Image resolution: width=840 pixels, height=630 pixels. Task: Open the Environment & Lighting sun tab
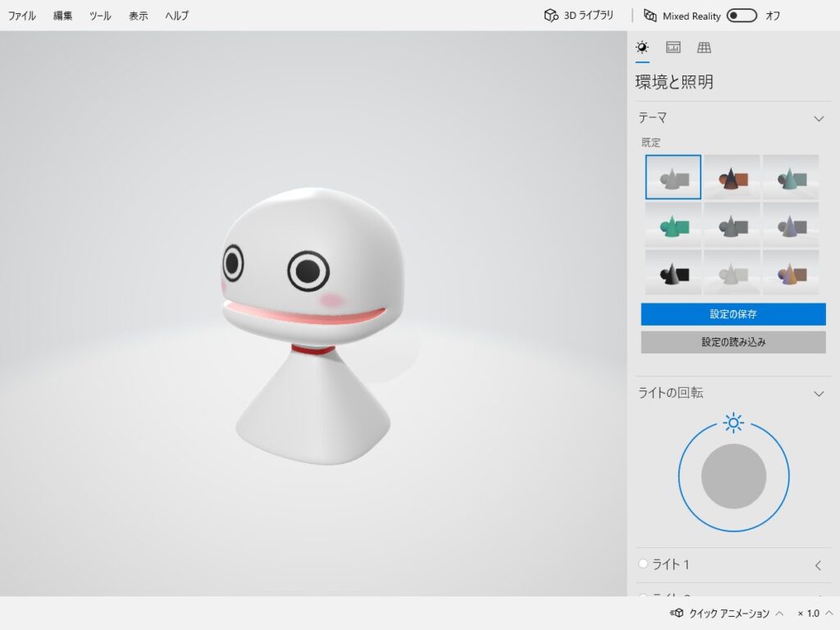(642, 48)
